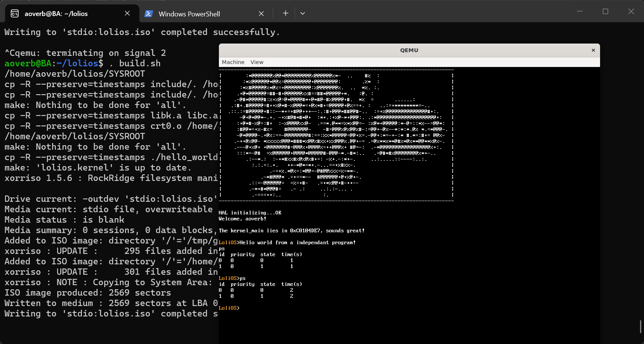
Task: Click the terminal icon on the aoverb@BA tab
Action: point(15,14)
